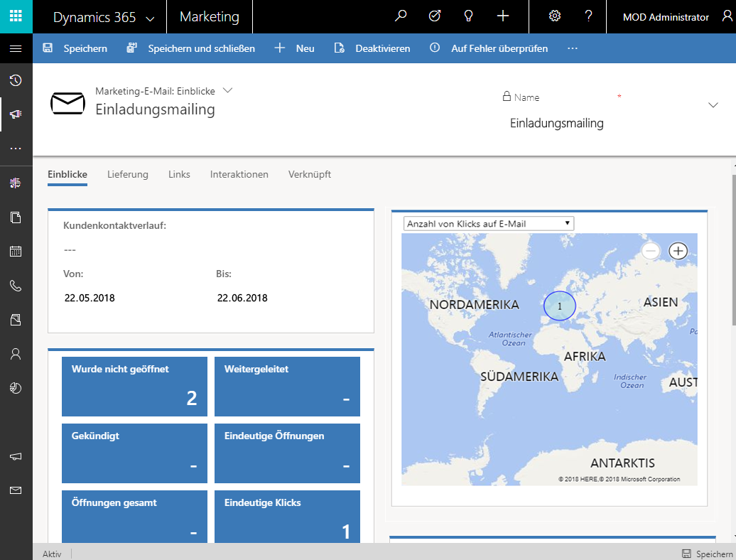Open the pie chart segments sidebar icon
This screenshot has width=736, height=560.
16,388
